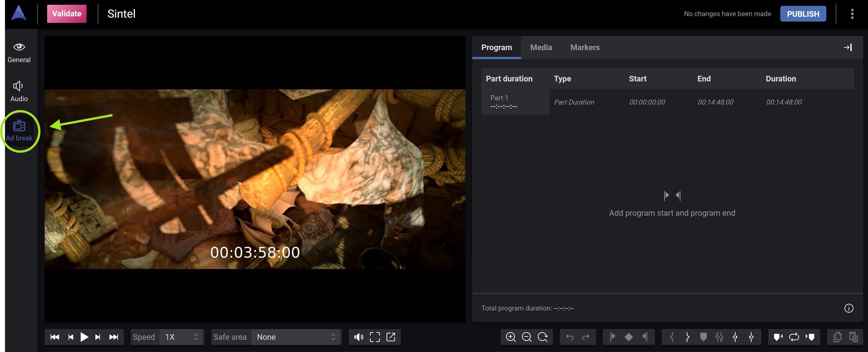Click 'Add program start and program end' hint
The width and height of the screenshot is (868, 352).
coord(672,213)
